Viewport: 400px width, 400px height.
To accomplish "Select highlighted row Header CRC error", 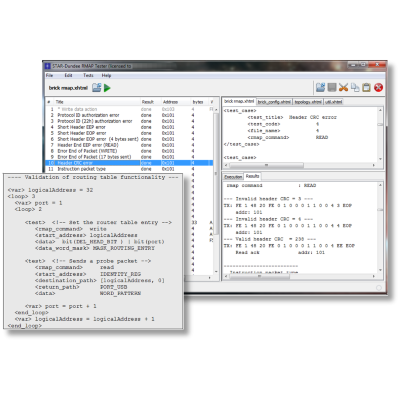I will point(129,163).
